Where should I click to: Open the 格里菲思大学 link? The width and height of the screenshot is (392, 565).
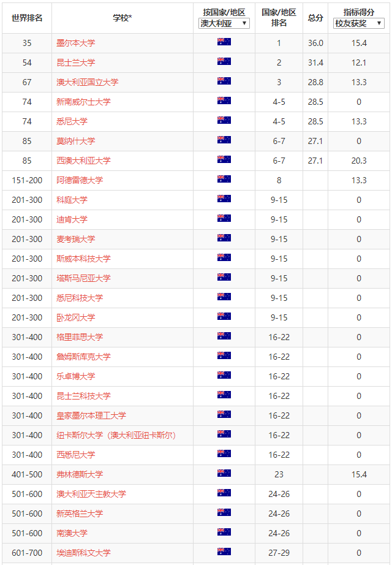point(80,337)
